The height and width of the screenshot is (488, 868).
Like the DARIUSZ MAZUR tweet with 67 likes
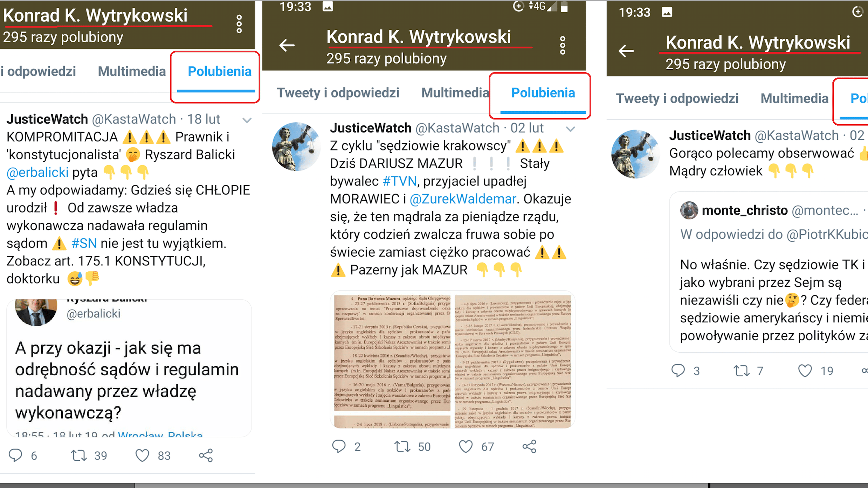(466, 446)
